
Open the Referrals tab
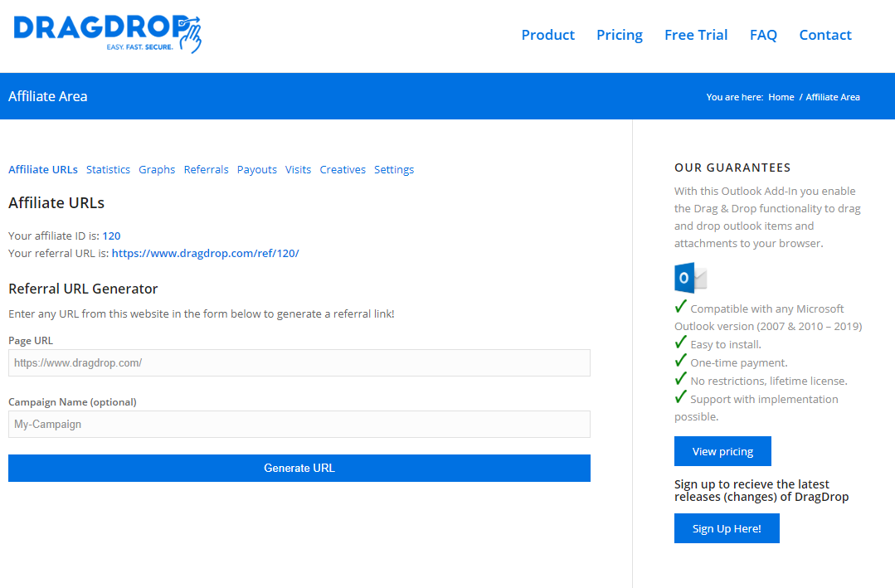206,169
